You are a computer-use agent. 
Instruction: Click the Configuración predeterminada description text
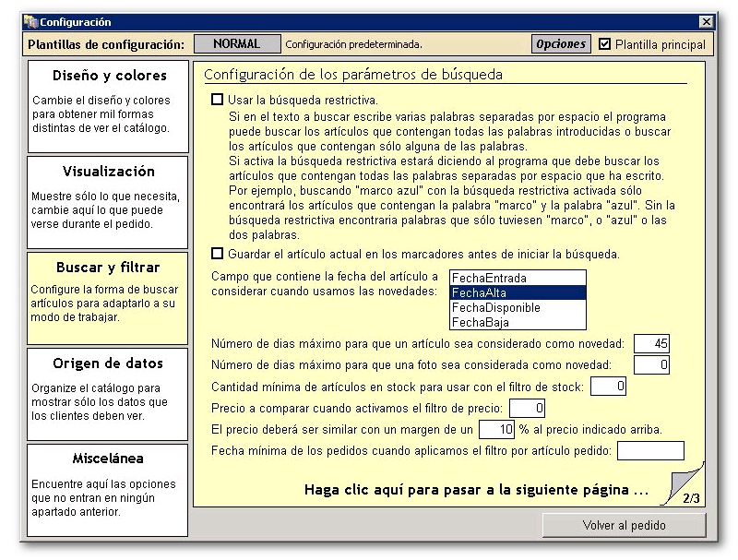tap(354, 44)
